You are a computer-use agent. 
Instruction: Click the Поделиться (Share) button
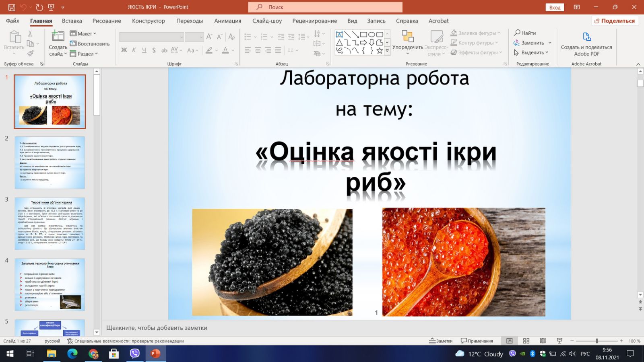pos(615,21)
